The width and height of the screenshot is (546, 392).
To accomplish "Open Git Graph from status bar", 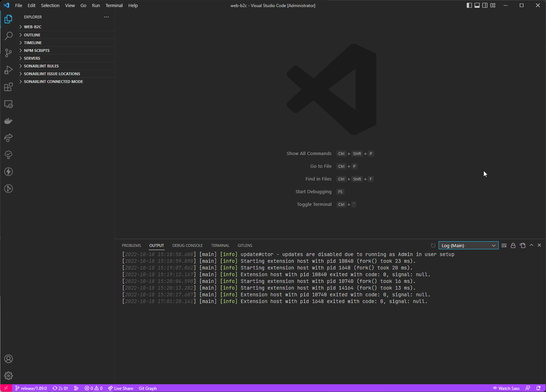I will [147, 388].
